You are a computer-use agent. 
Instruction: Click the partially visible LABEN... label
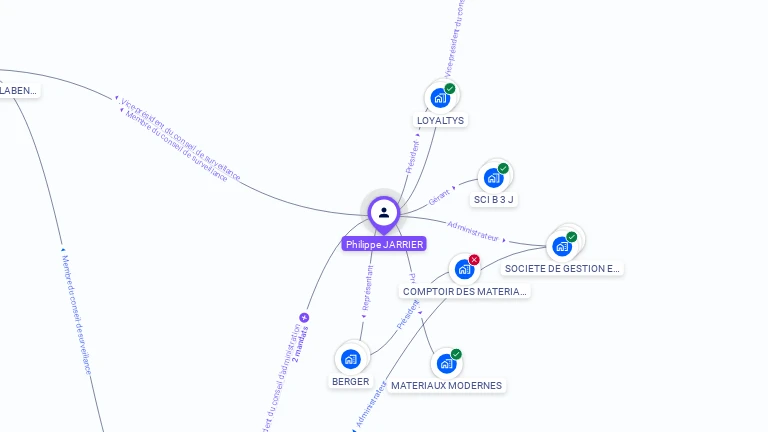(19, 91)
